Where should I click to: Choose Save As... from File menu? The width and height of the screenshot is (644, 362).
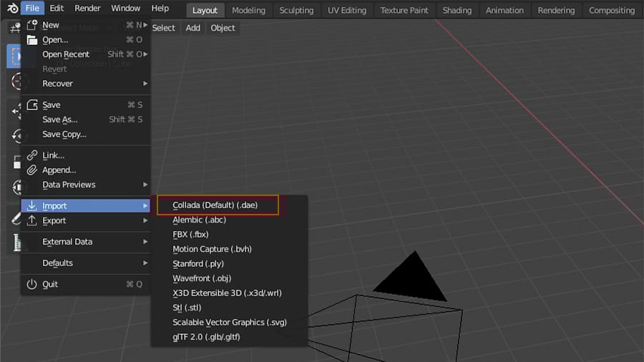pyautogui.click(x=86, y=119)
